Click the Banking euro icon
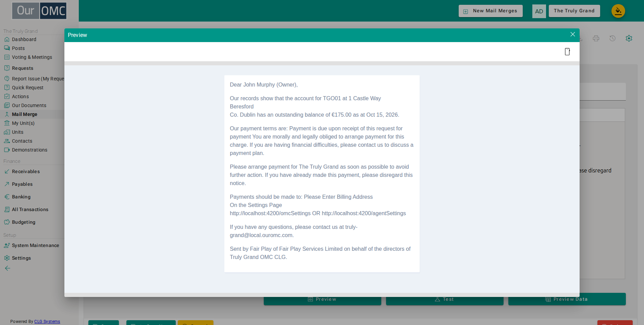644x325 pixels. [7, 197]
